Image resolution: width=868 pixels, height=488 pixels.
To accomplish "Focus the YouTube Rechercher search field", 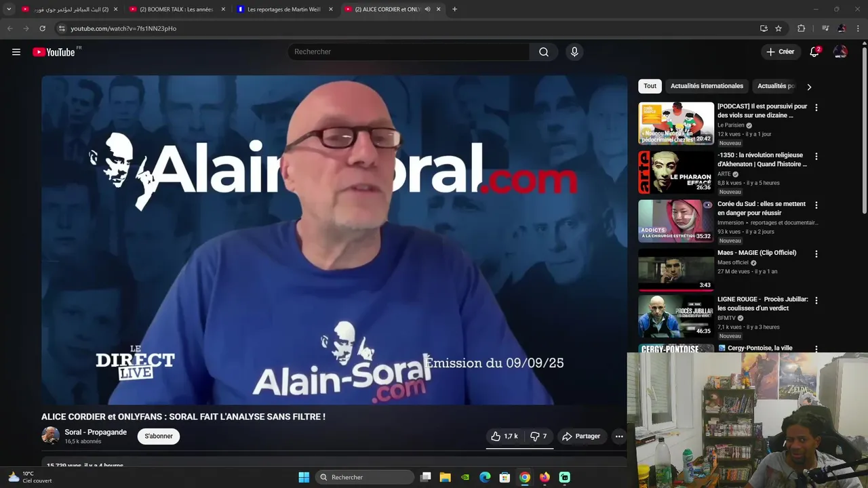I will click(409, 52).
